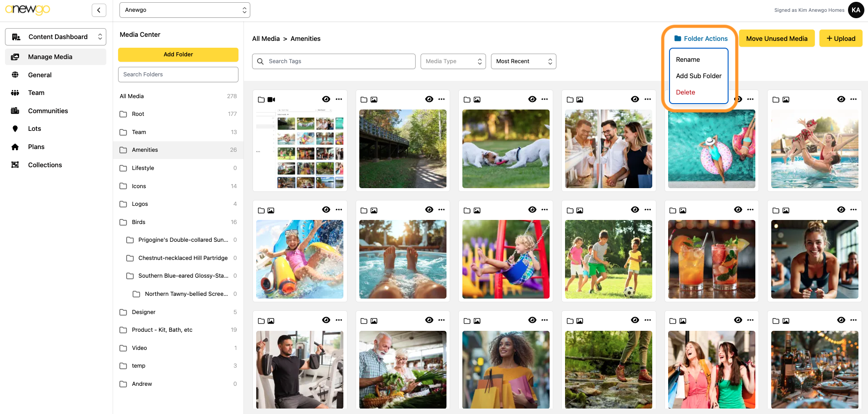Select the Birds folder in the tree
This screenshot has width=868, height=414.
(139, 222)
